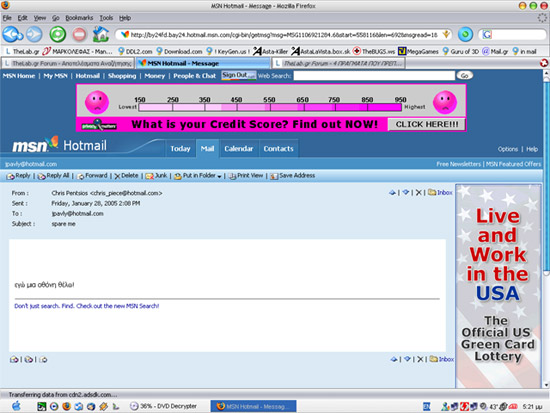Screen dimensions: 550x413
Task: Click Reply All in Hotmail toolbar
Action: tap(53, 176)
